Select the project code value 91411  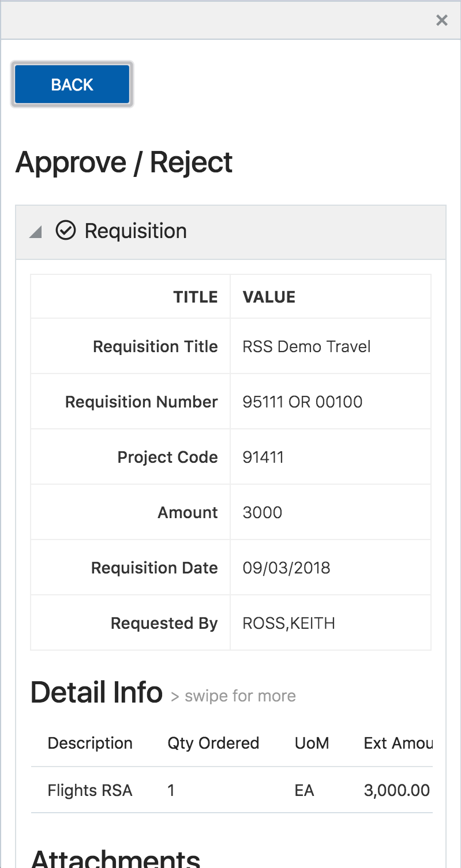(263, 457)
